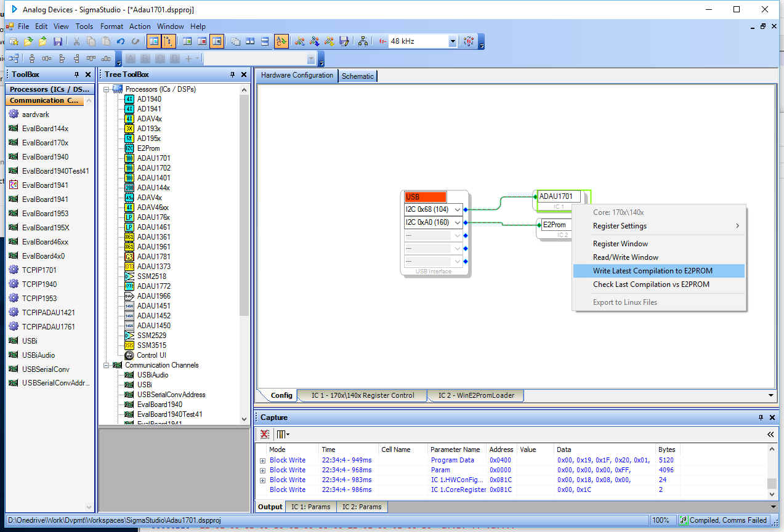Image resolution: width=784 pixels, height=532 pixels.
Task: Click the Save project toolbar icon
Action: pyautogui.click(x=57, y=41)
